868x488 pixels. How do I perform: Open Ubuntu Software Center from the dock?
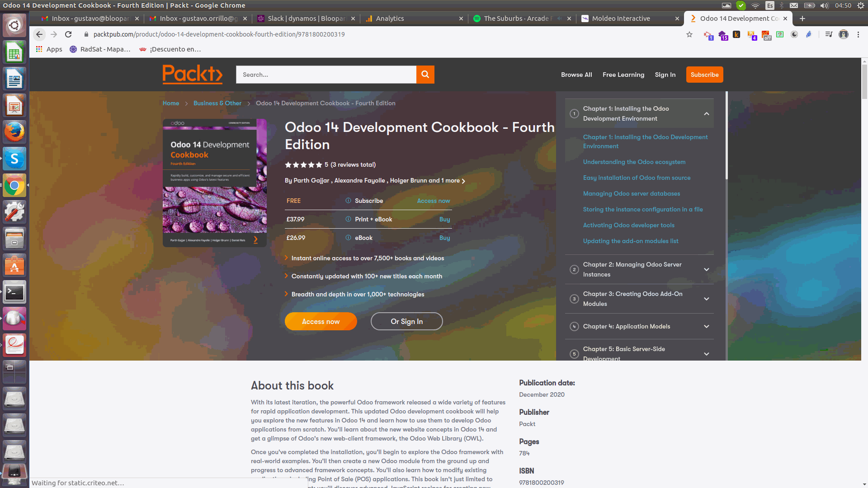click(x=14, y=266)
